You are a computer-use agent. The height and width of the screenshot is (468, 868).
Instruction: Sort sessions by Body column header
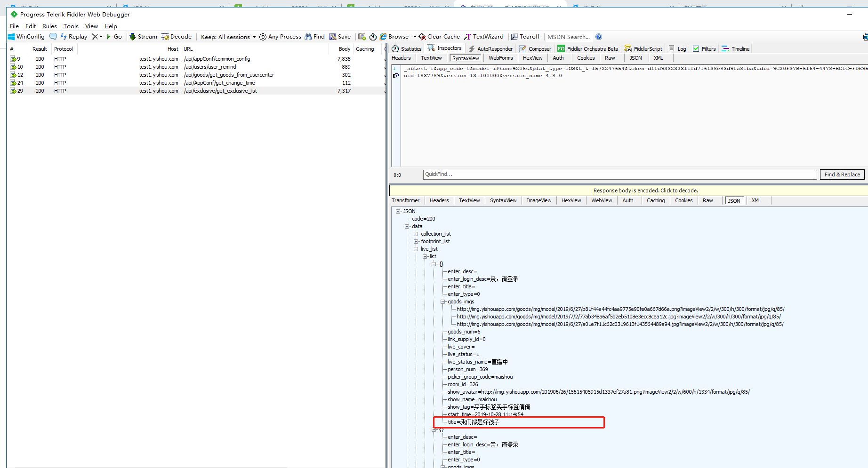click(341, 49)
